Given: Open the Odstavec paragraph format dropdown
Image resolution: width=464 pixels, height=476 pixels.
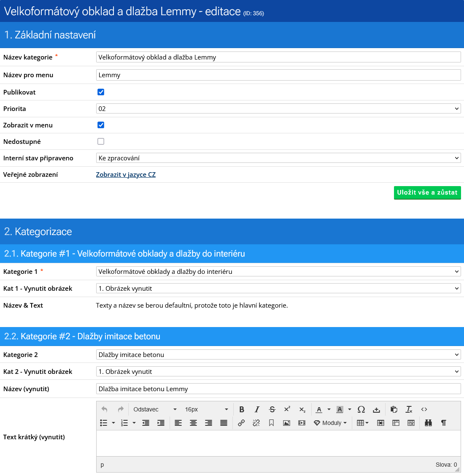Looking at the screenshot, I should pos(155,409).
